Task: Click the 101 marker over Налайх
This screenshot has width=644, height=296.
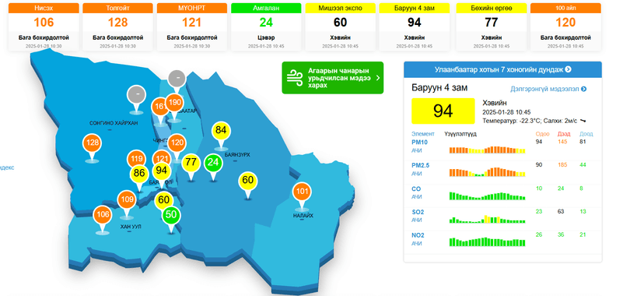Action: point(302,192)
